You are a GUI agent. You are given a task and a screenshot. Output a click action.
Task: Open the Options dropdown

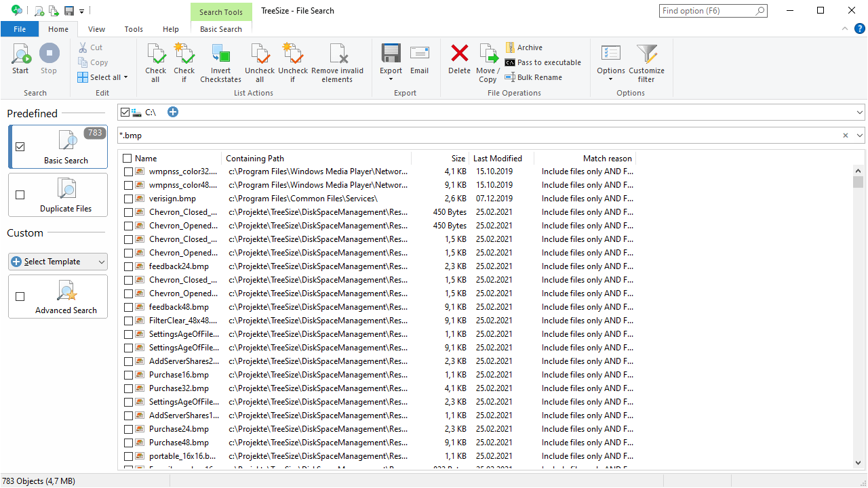[610, 79]
